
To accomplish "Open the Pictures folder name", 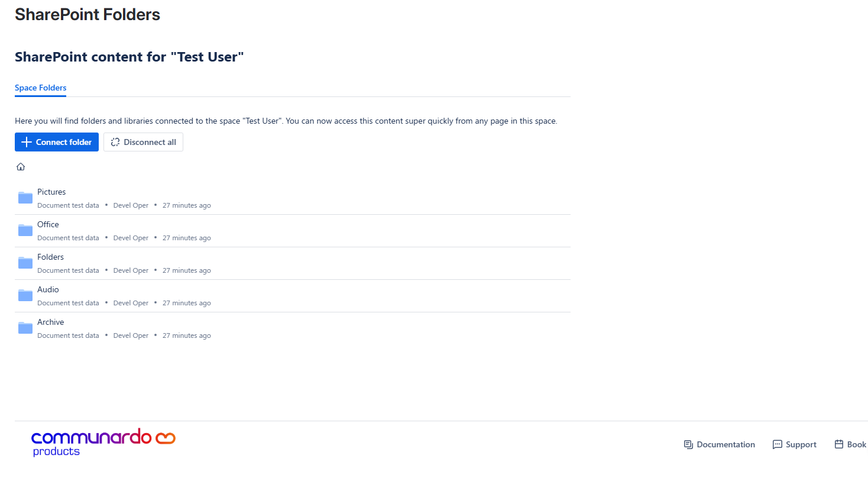I will [x=51, y=192].
